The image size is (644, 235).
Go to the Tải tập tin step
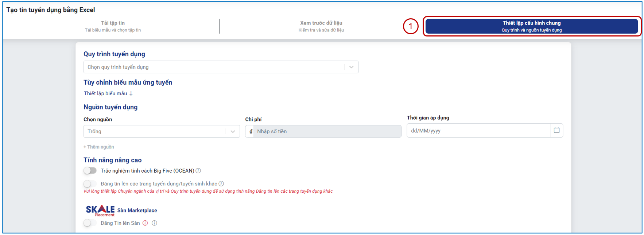[113, 26]
